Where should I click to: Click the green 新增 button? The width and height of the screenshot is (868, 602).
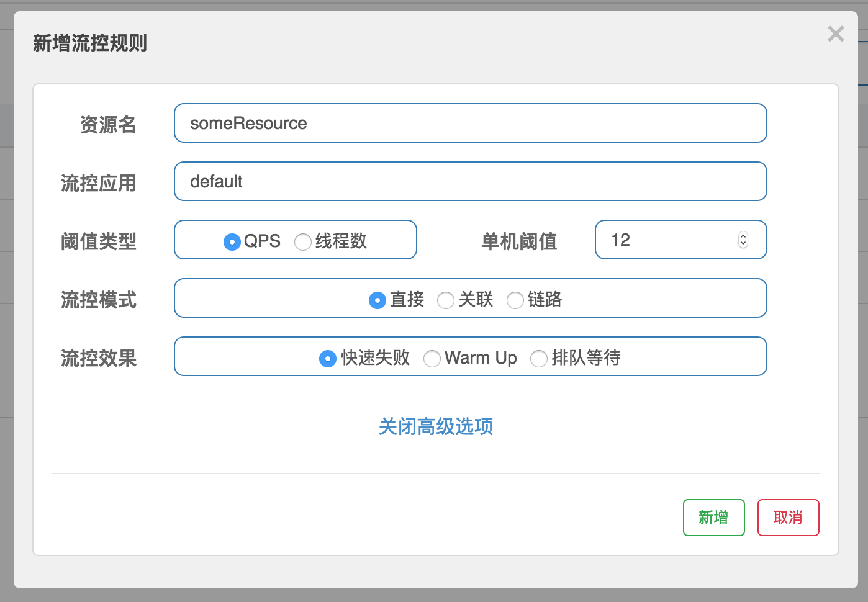(x=713, y=517)
